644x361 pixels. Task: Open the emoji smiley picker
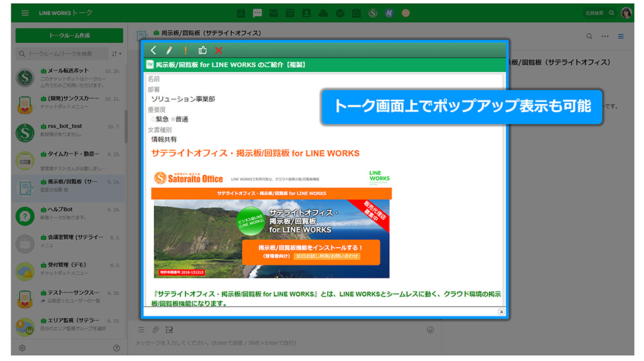click(x=430, y=330)
